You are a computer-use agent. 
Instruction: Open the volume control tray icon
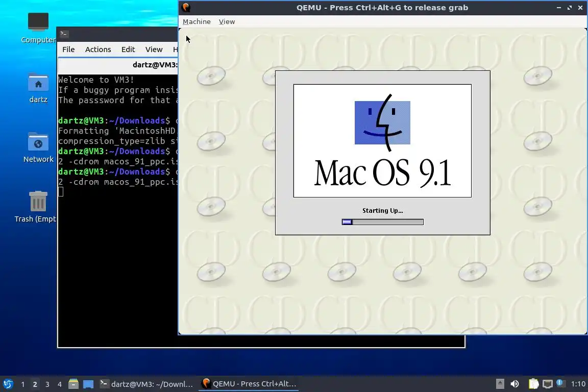click(515, 384)
